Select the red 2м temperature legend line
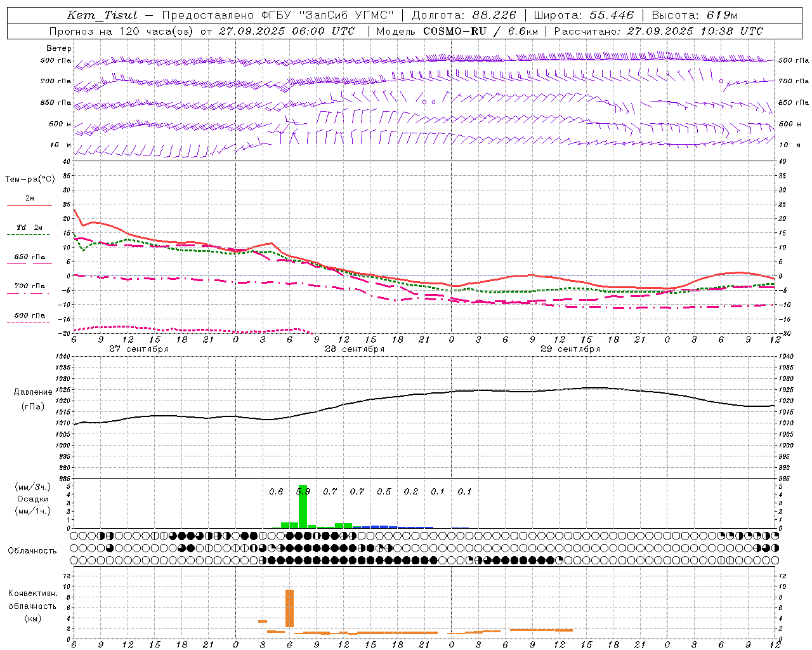812x650 pixels. coord(29,205)
